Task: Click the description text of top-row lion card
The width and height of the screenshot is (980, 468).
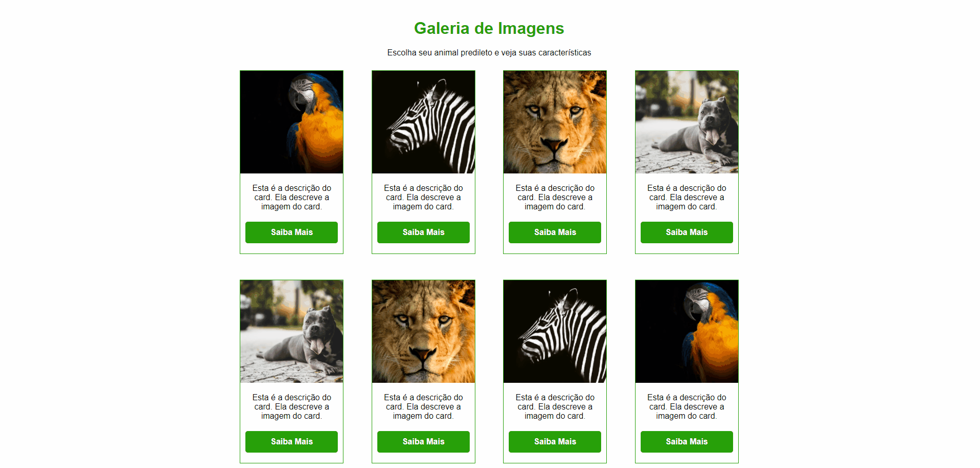Action: [x=555, y=198]
